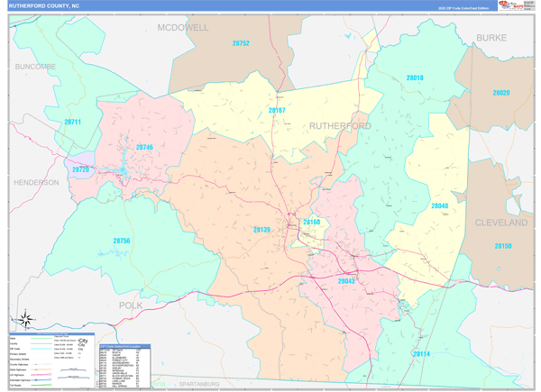Select ZIP code 28167 label

pyautogui.click(x=277, y=111)
